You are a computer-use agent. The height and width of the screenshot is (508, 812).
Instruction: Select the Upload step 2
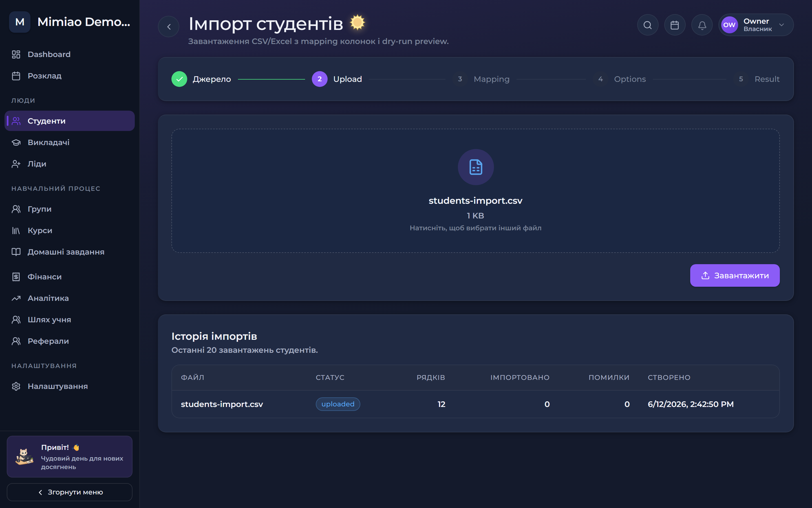[x=337, y=79]
